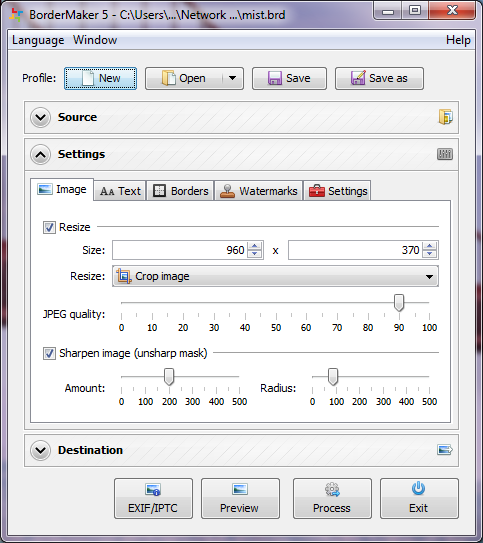The image size is (483, 543).
Task: Open the EXIF/IPTC editor
Action: (153, 499)
